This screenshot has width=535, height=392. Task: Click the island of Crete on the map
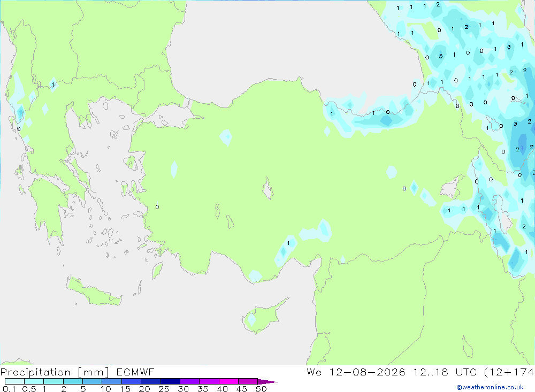click(94, 293)
